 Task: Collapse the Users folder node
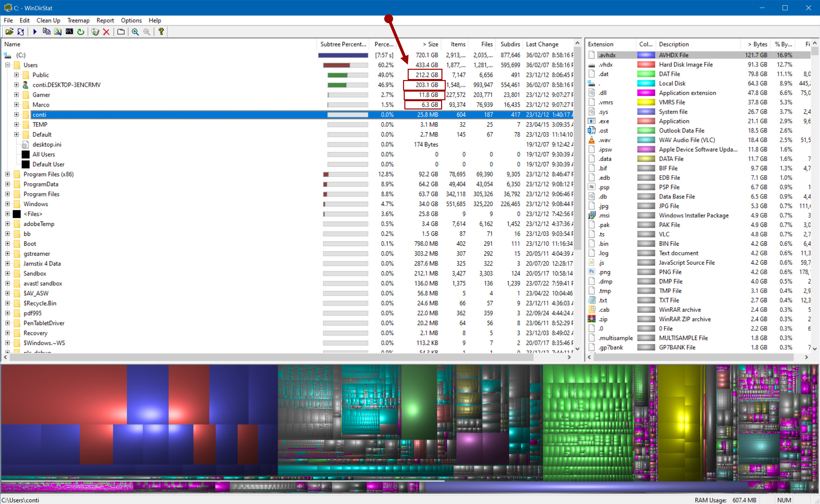(7, 65)
